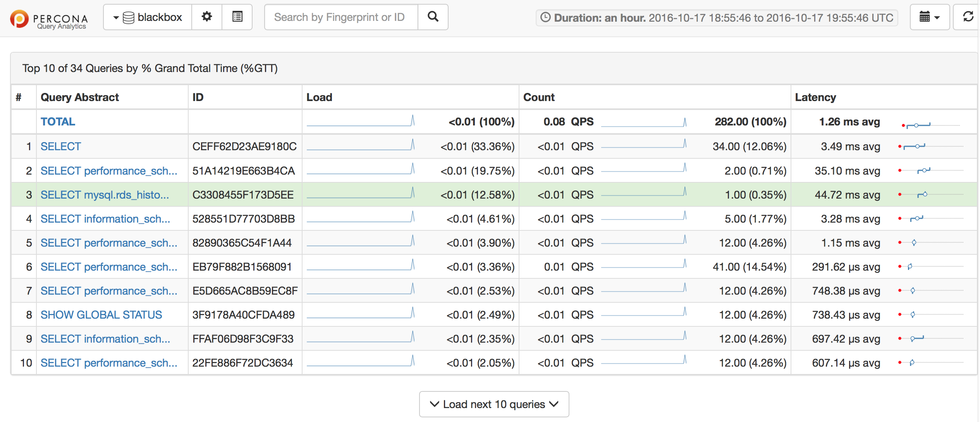The image size is (980, 422).
Task: Open the settings gear icon
Action: 207,17
